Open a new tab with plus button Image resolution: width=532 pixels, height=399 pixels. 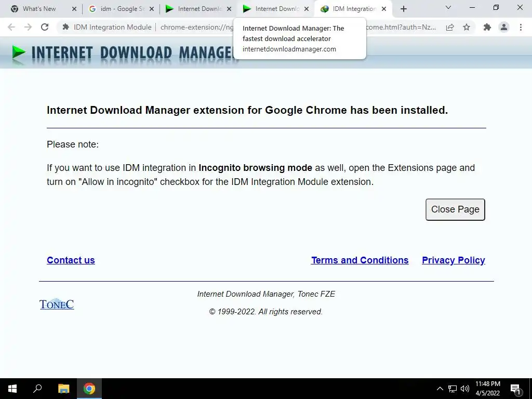click(403, 9)
